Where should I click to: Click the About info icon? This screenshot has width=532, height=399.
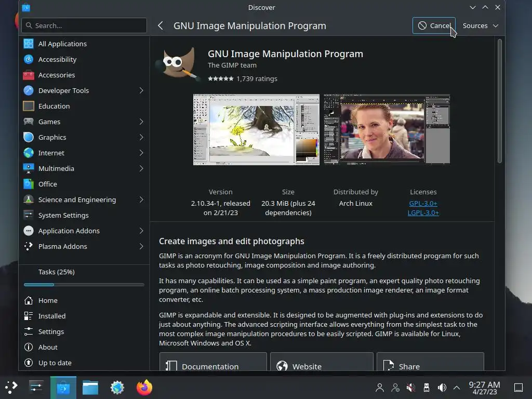[x=29, y=348]
